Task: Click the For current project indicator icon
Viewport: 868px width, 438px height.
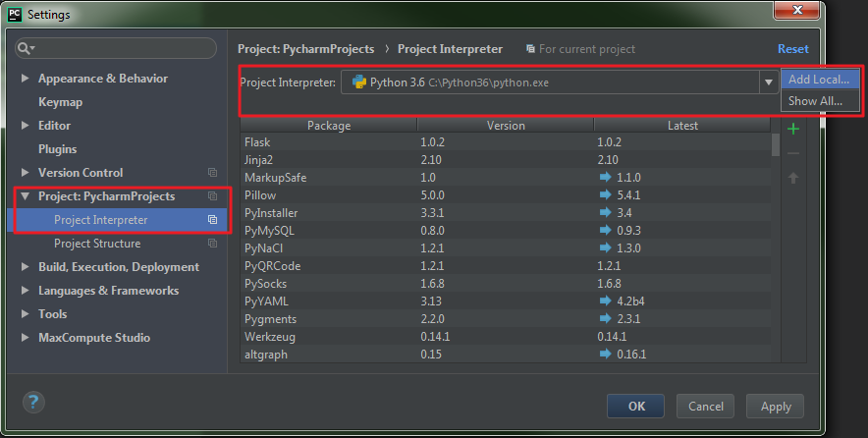Action: click(530, 49)
